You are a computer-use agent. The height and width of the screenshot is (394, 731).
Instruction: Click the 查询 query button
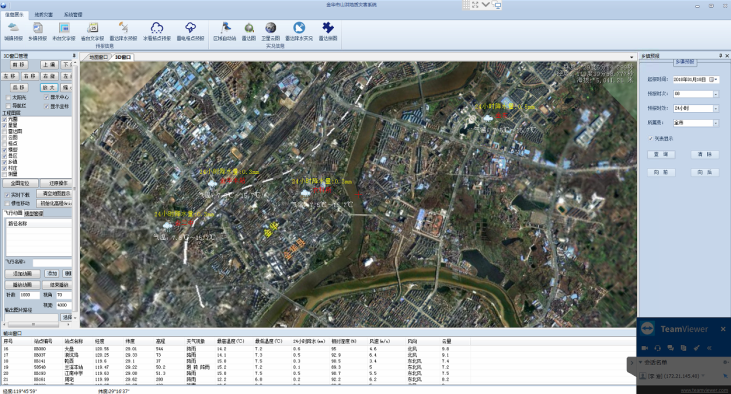point(661,154)
